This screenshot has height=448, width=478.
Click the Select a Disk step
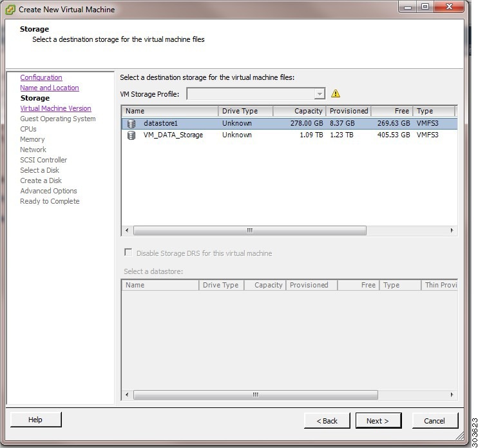(x=40, y=170)
